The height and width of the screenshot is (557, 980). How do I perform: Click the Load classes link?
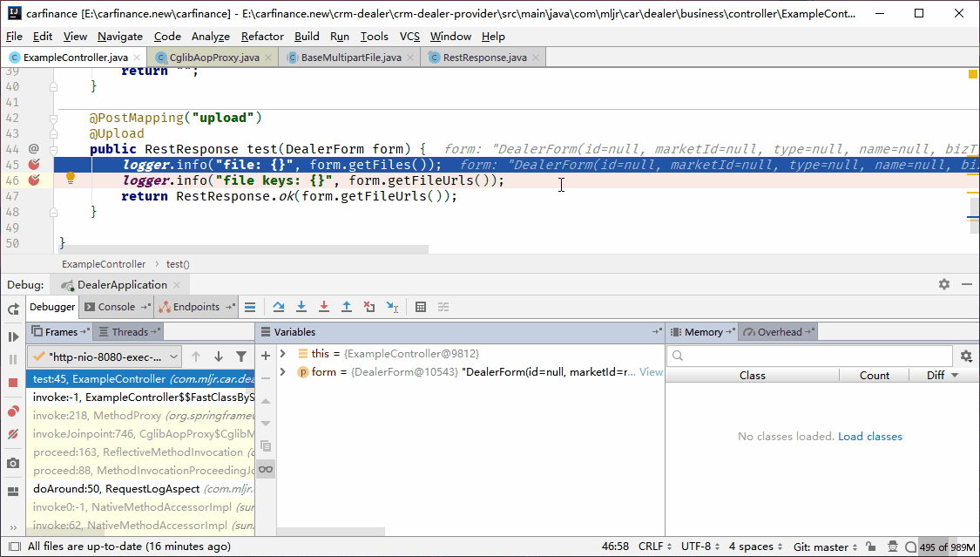(869, 437)
